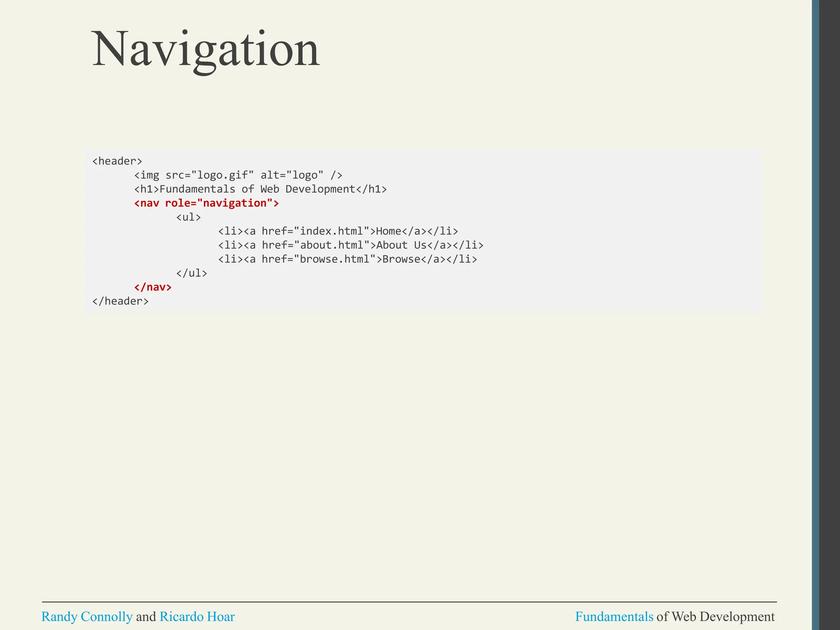The width and height of the screenshot is (840, 630).
Task: Click the closing </ul> tag
Action: (x=192, y=273)
